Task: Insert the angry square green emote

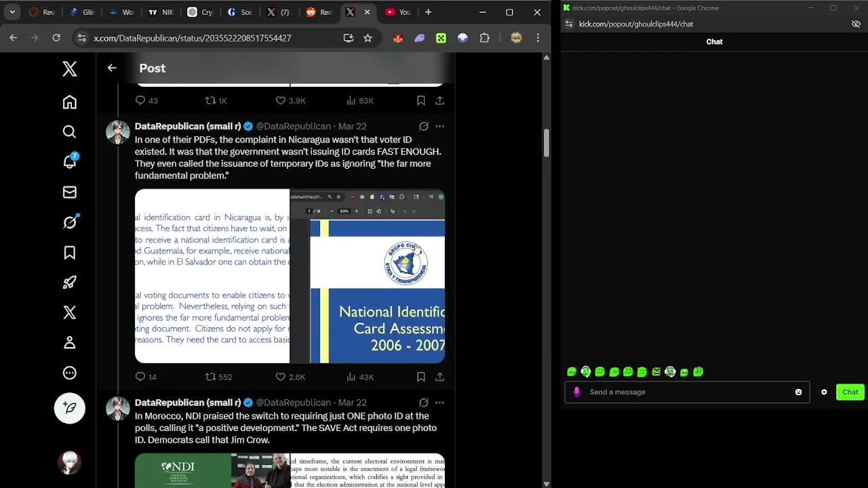Action: click(x=656, y=371)
